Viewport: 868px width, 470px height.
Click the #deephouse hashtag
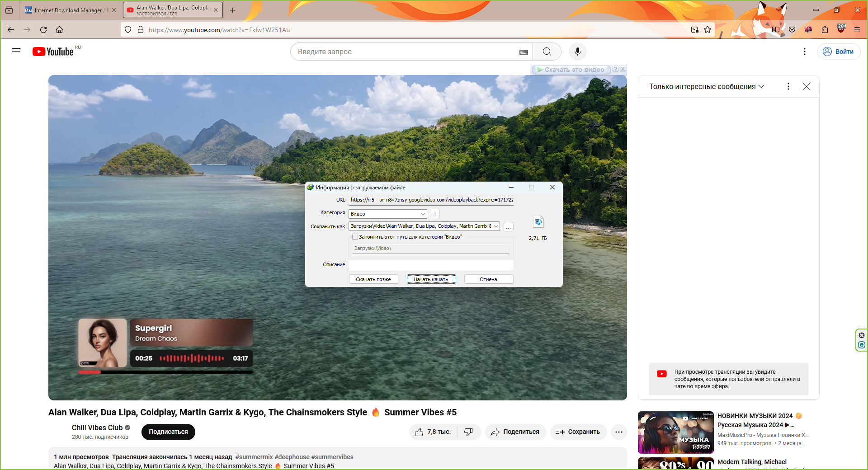[x=292, y=457]
